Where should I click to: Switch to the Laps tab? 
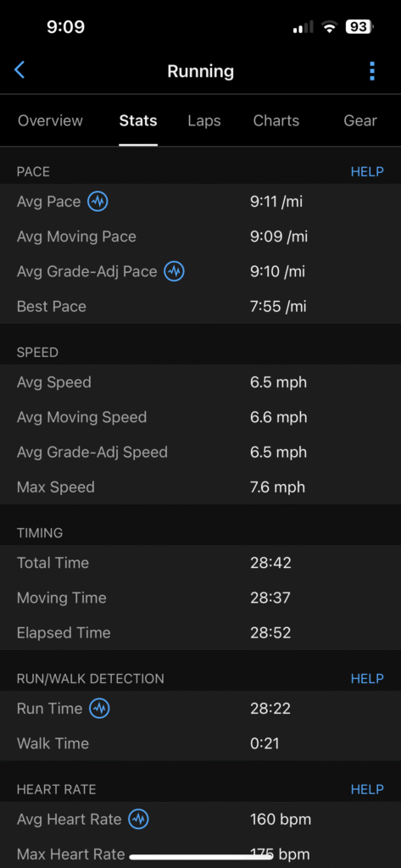point(203,120)
